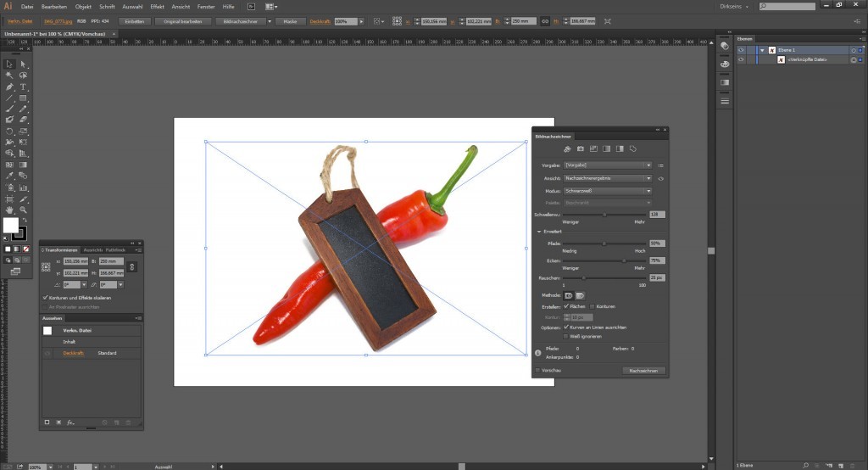Open the Effekt menu
This screenshot has width=868, height=470.
click(x=157, y=7)
